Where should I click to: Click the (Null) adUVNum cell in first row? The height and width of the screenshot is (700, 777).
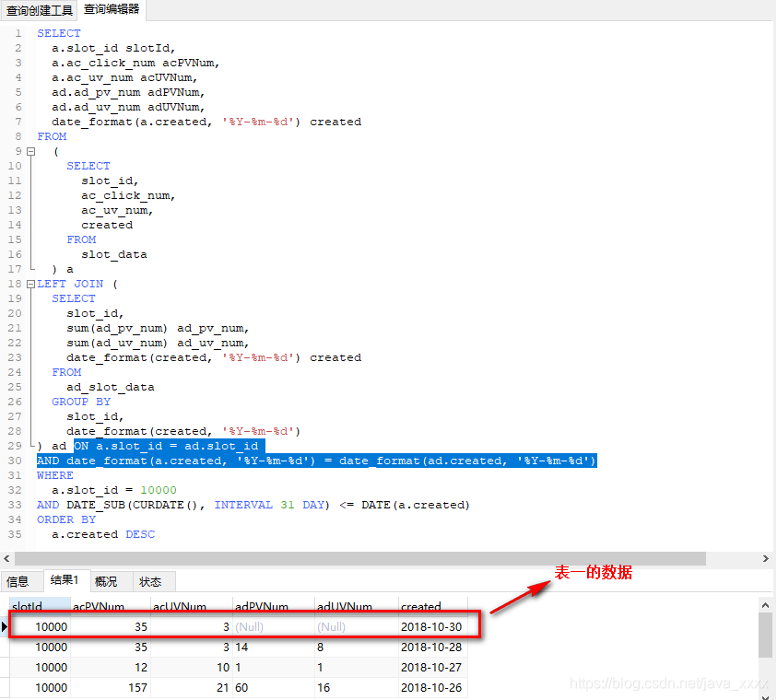tap(357, 627)
